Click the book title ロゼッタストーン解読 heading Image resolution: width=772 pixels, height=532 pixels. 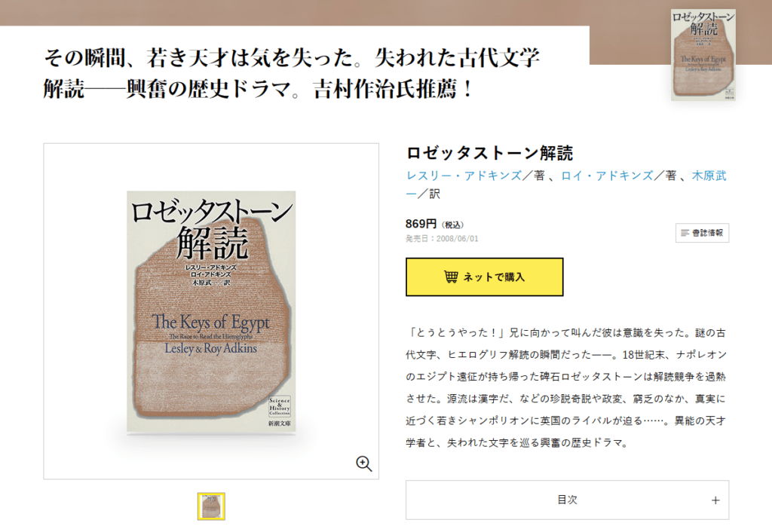[x=489, y=153]
